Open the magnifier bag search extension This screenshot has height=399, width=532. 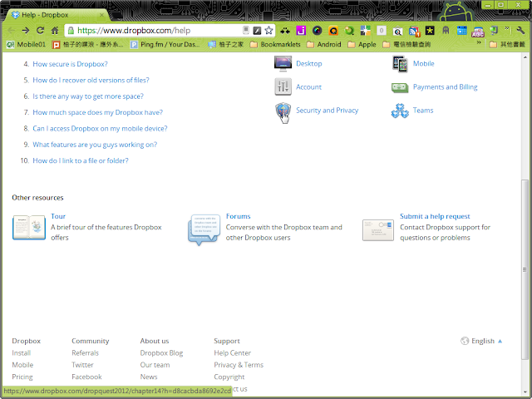point(397,32)
